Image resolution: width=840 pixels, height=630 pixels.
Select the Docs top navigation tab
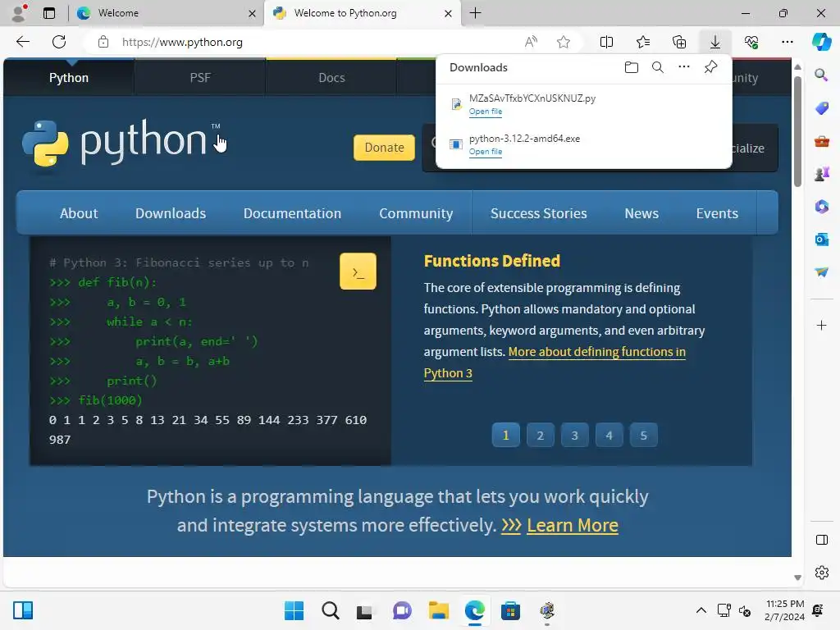[331, 78]
